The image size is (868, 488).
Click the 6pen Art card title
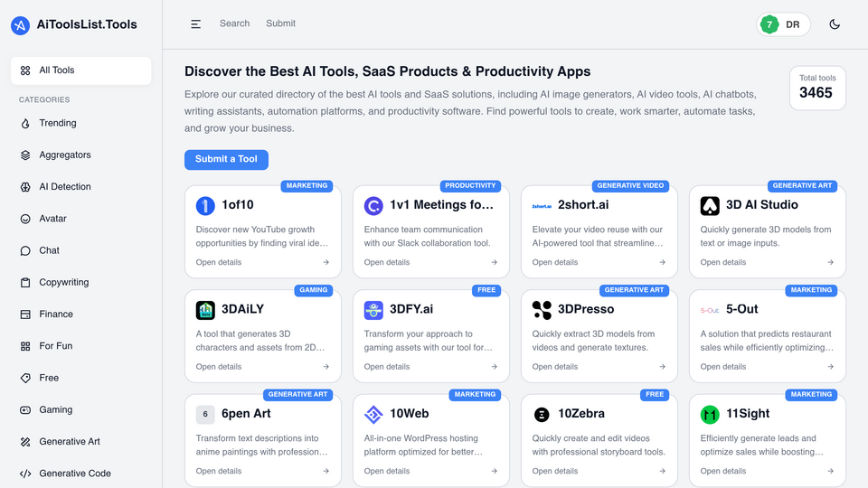pos(246,413)
